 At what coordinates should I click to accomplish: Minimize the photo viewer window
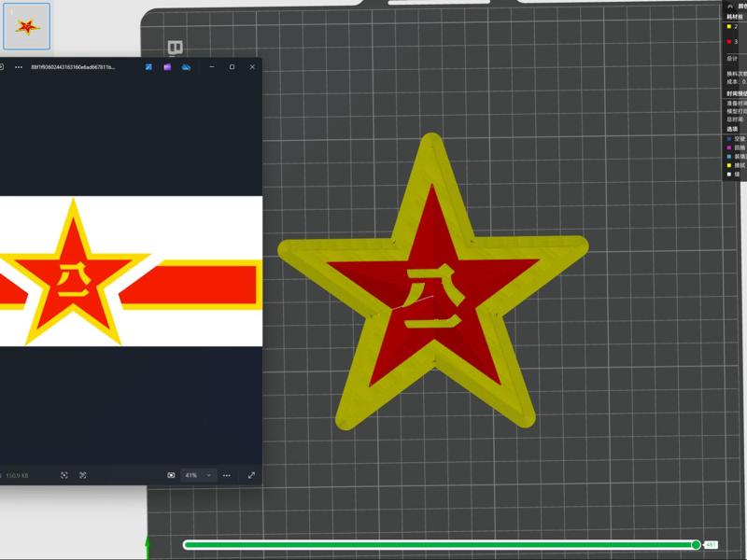coord(212,67)
